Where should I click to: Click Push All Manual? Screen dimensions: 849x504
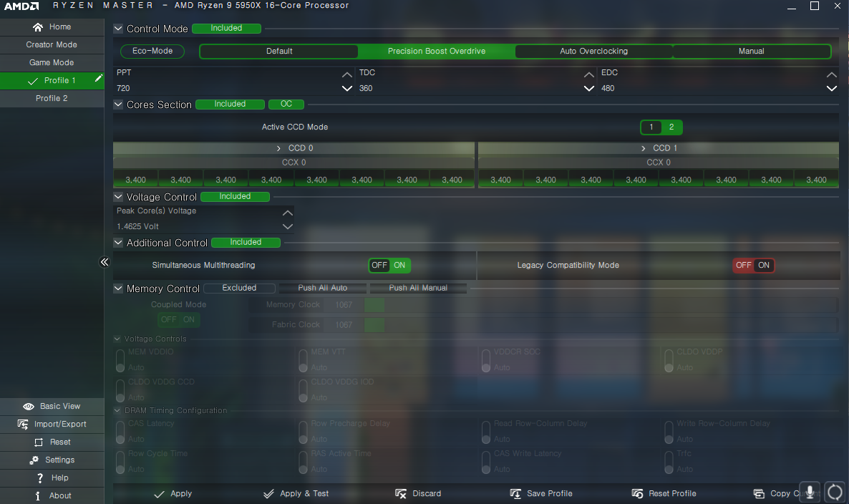click(x=418, y=288)
